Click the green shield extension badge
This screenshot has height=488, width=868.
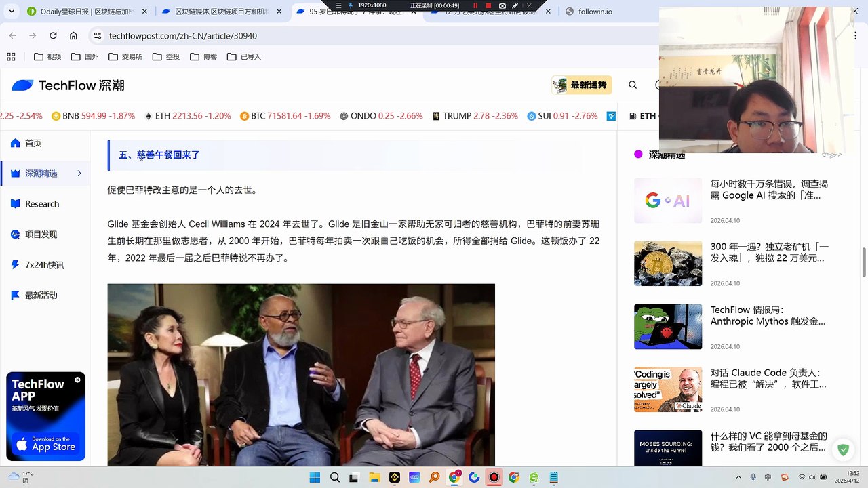[843, 450]
